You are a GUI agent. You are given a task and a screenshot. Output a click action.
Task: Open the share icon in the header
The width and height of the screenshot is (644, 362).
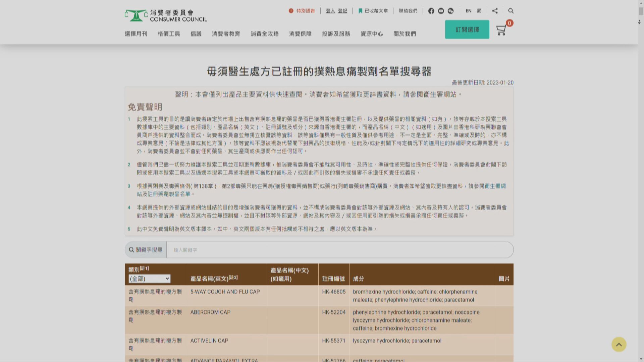[x=495, y=11]
